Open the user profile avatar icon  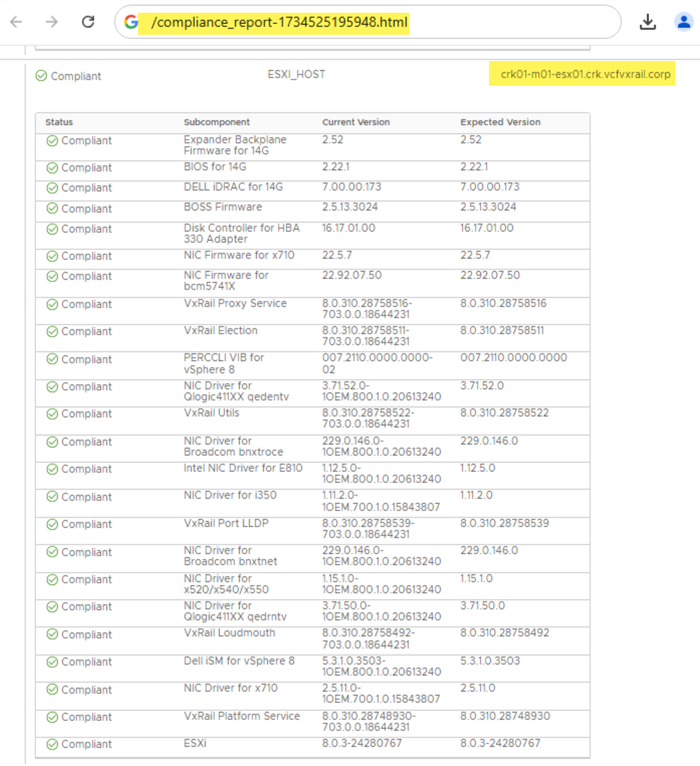coord(683,22)
